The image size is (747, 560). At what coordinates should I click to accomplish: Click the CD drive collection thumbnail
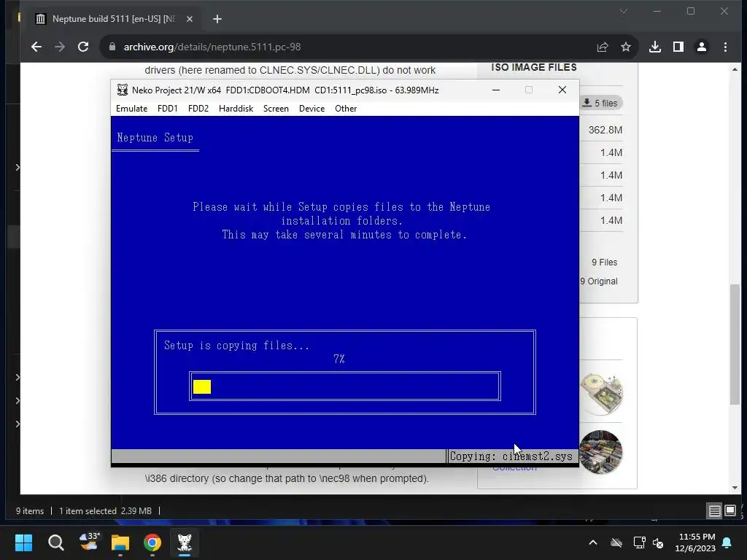click(x=601, y=394)
